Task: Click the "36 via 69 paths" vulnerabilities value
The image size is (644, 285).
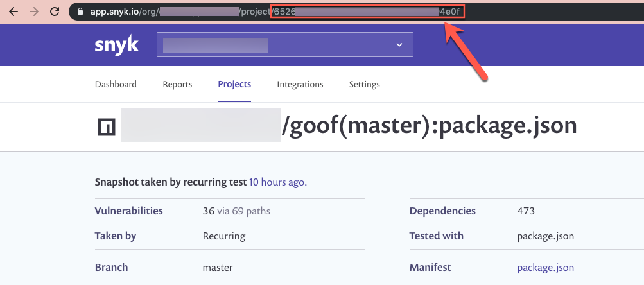Action: pyautogui.click(x=236, y=211)
